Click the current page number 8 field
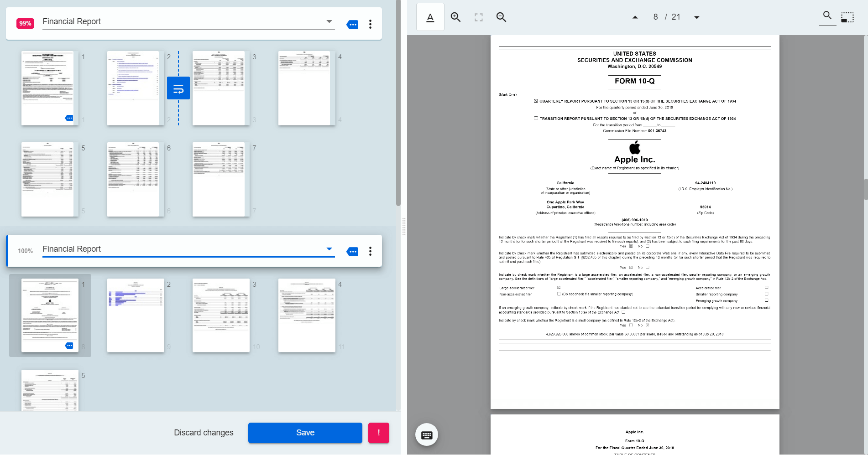 (655, 17)
